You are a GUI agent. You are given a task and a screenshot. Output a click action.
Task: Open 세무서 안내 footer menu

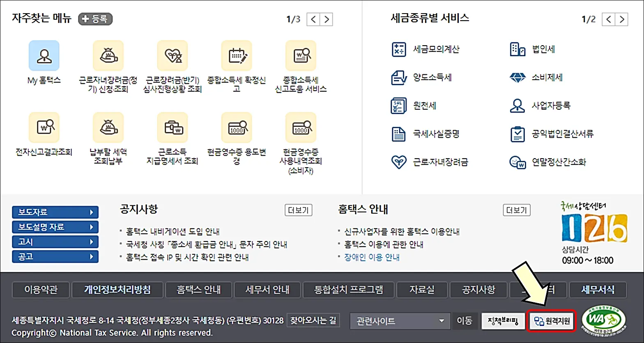[x=267, y=290]
